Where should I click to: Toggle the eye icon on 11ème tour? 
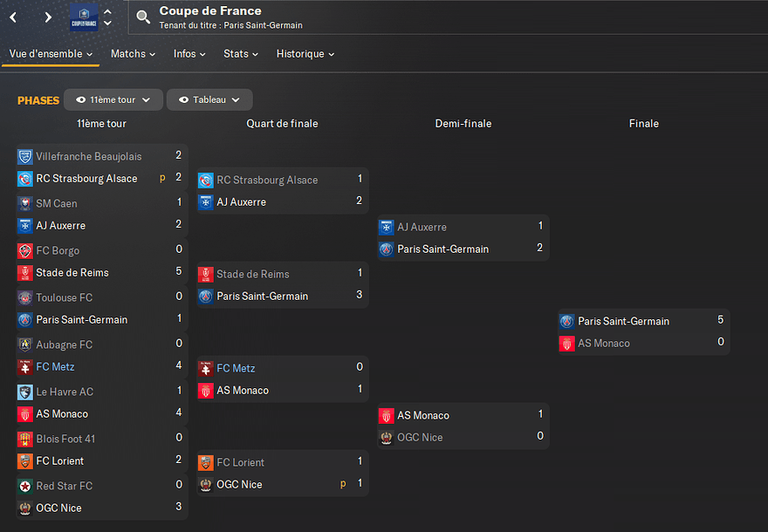tap(81, 99)
